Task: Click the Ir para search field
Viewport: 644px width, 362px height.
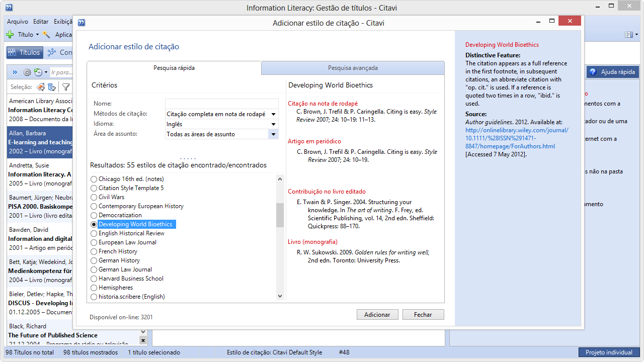Action: pyautogui.click(x=61, y=72)
